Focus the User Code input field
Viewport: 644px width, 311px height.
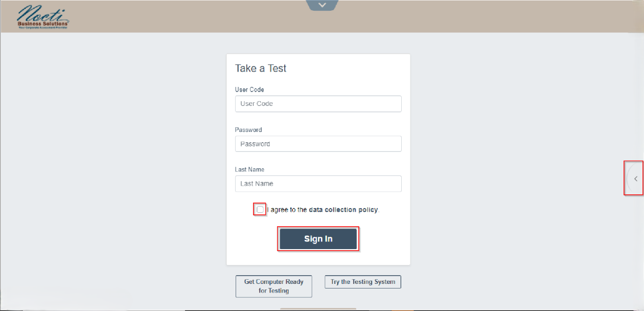[x=318, y=104]
